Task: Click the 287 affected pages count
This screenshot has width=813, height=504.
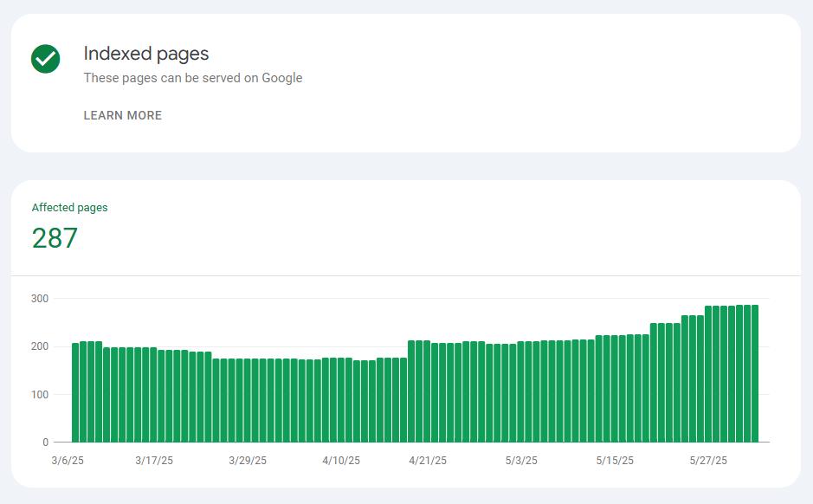Action: tap(55, 238)
